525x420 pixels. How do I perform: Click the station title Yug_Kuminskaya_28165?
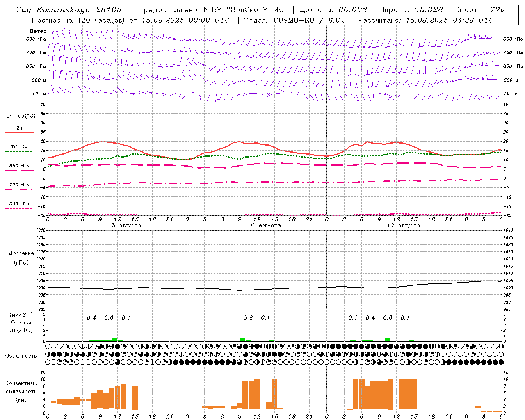pyautogui.click(x=68, y=10)
